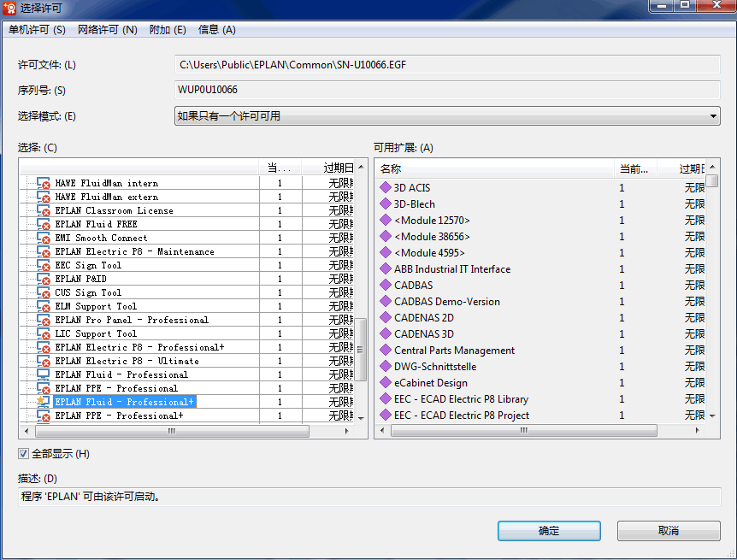Click the EPLAN PPE - Professional license icon
The width and height of the screenshot is (737, 560).
pos(44,388)
